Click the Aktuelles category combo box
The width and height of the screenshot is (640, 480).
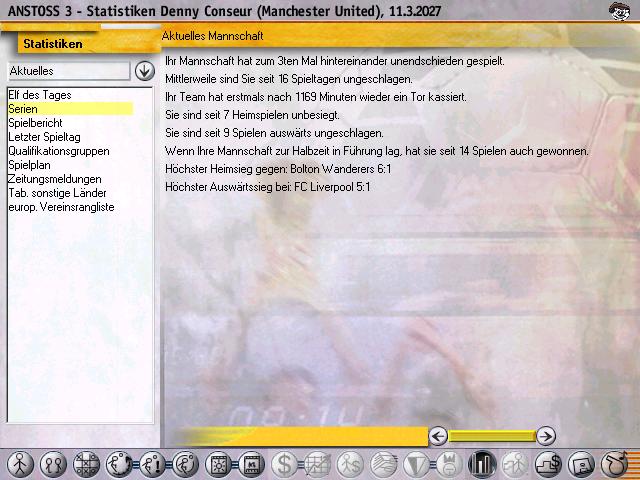tap(68, 71)
